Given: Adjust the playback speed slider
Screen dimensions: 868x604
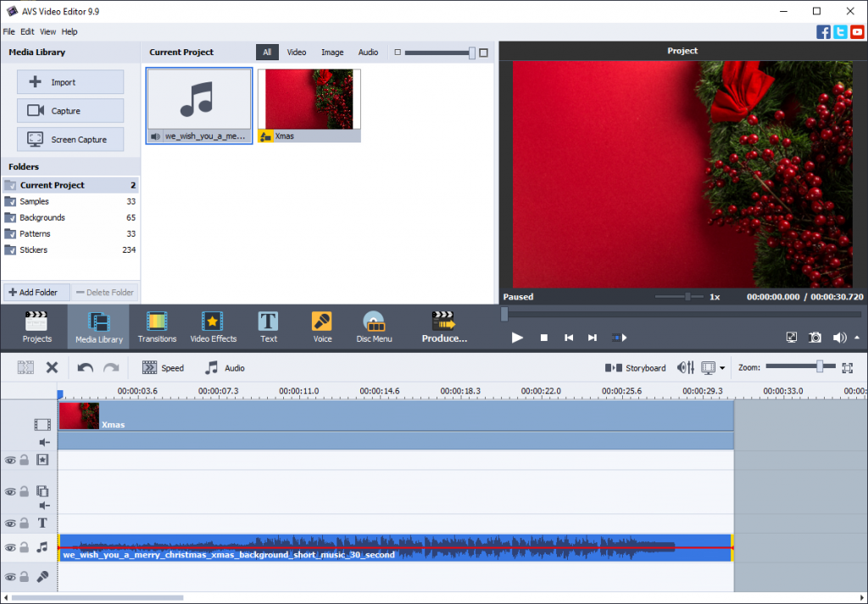Looking at the screenshot, I should [679, 296].
